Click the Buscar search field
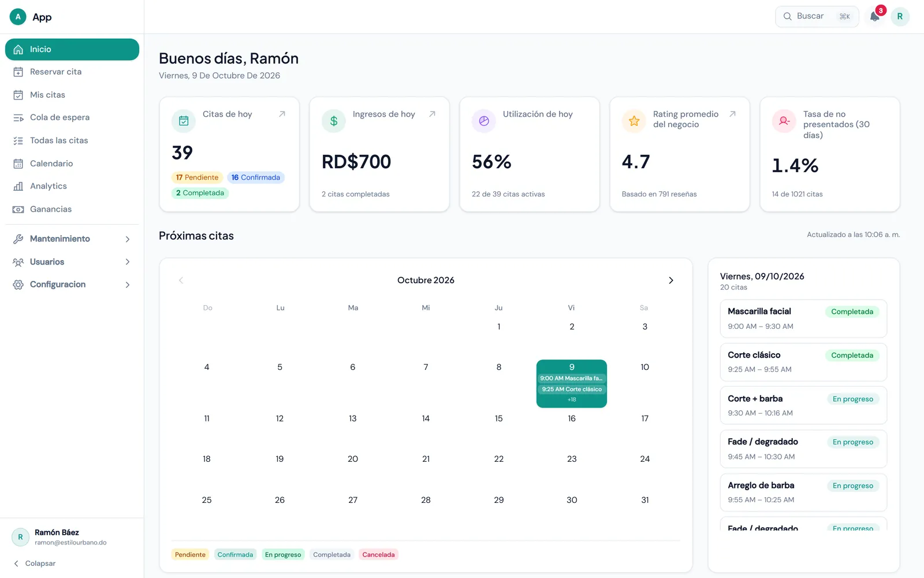924x578 pixels. pyautogui.click(x=817, y=17)
